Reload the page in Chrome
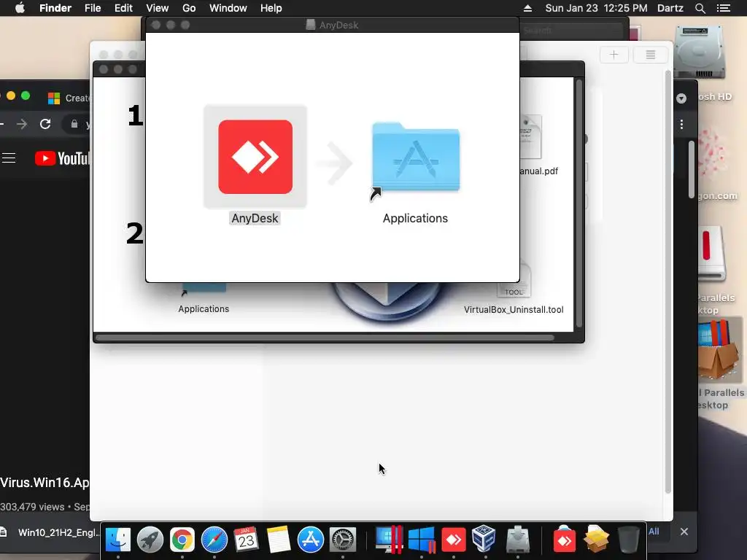 click(x=45, y=124)
